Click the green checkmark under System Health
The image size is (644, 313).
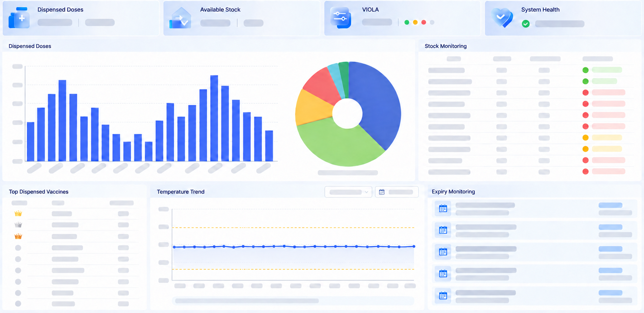pyautogui.click(x=526, y=24)
